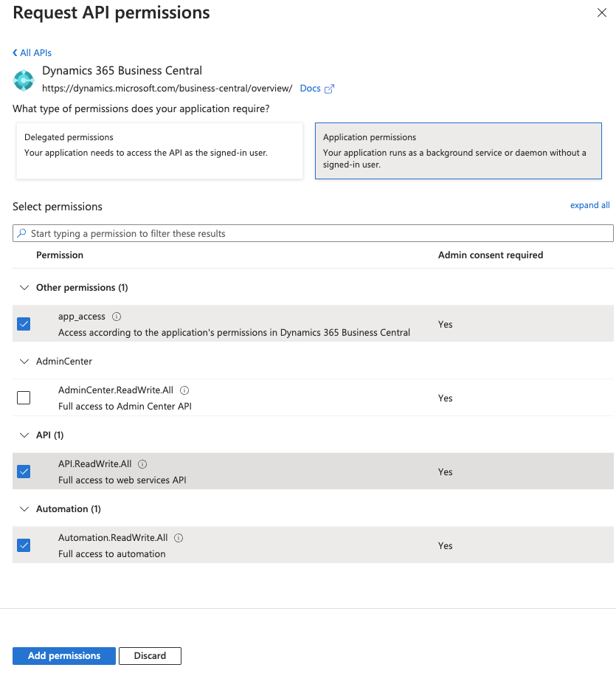Click info icon beside Automation.ReadWrite.All
This screenshot has height=673, width=616.
click(x=179, y=538)
